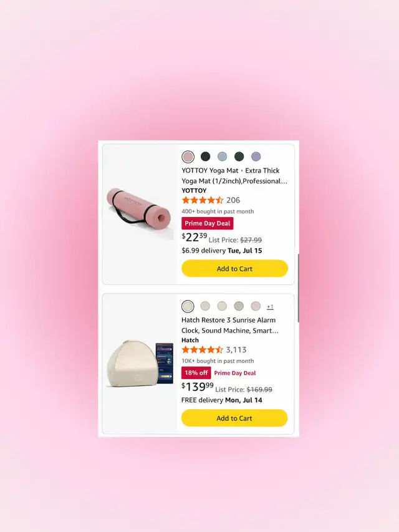Pick the light blue yoga mat color
This screenshot has height=532, width=399.
click(222, 157)
